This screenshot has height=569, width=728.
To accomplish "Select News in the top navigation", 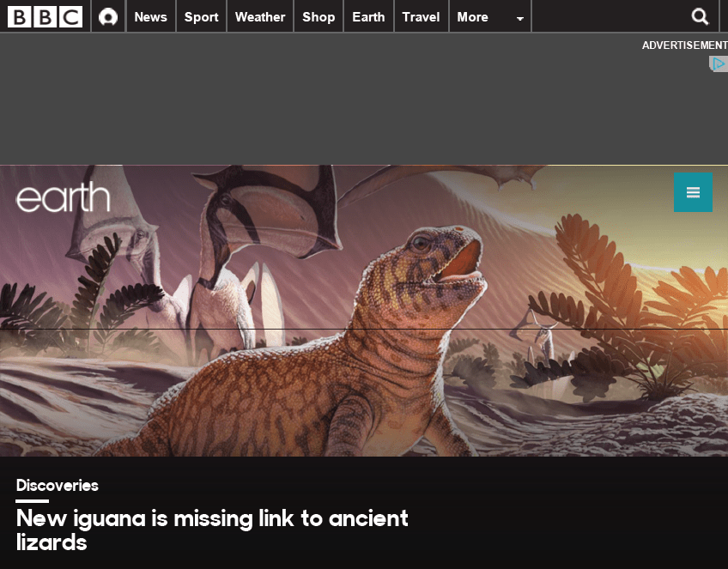I will [150, 17].
